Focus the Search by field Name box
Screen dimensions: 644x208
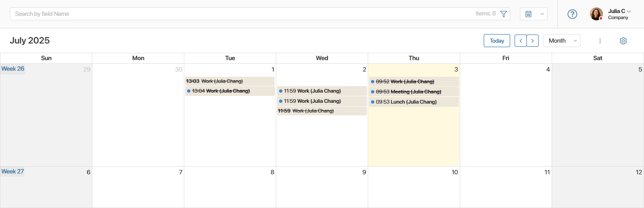(244, 14)
